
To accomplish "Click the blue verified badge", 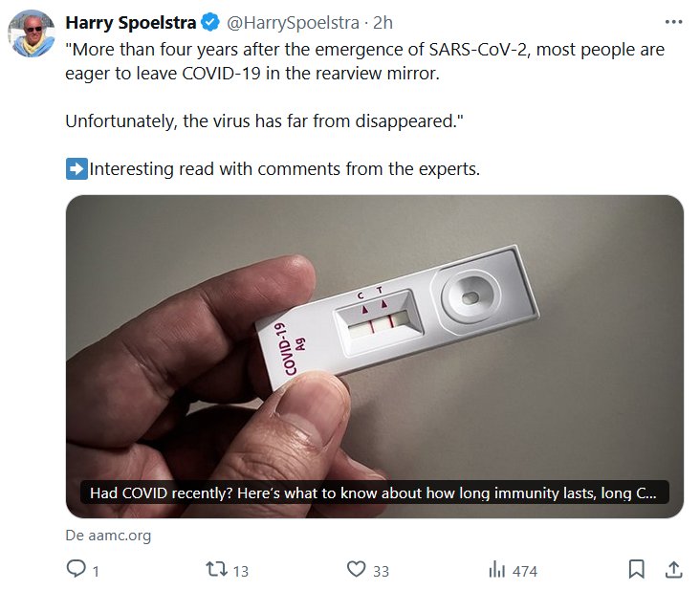I will click(x=209, y=22).
